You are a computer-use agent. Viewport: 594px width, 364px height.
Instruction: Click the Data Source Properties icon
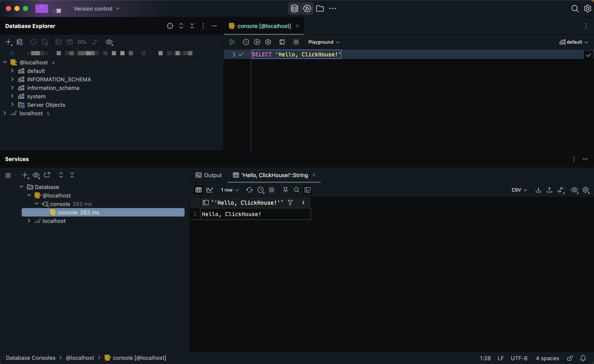coord(20,42)
